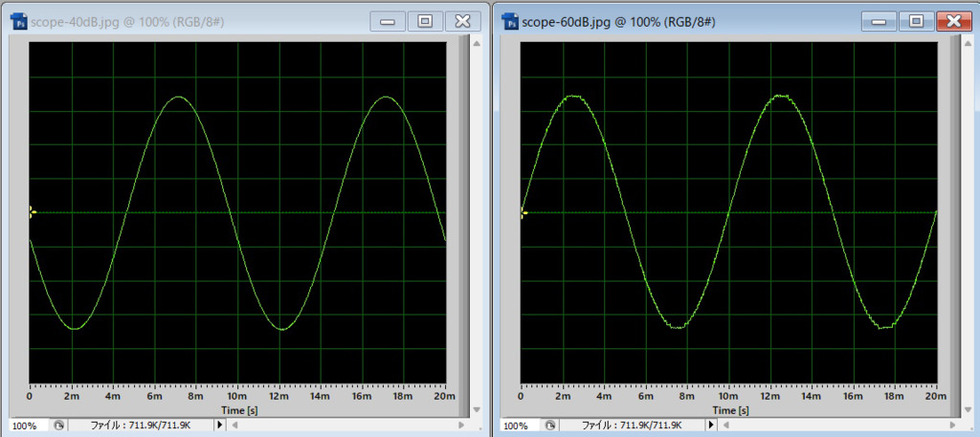Minimize the scope-40dB.jpg document window
The image size is (980, 437).
point(389,21)
